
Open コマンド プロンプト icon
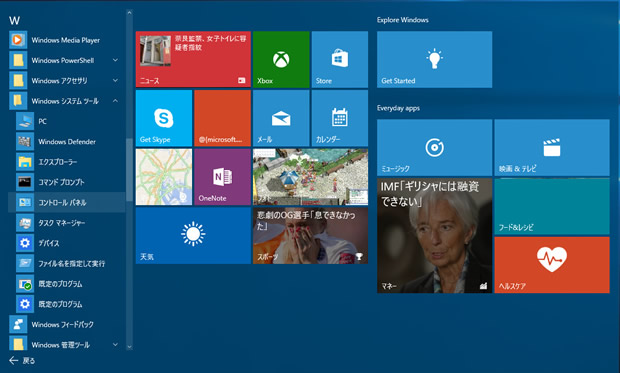point(25,182)
